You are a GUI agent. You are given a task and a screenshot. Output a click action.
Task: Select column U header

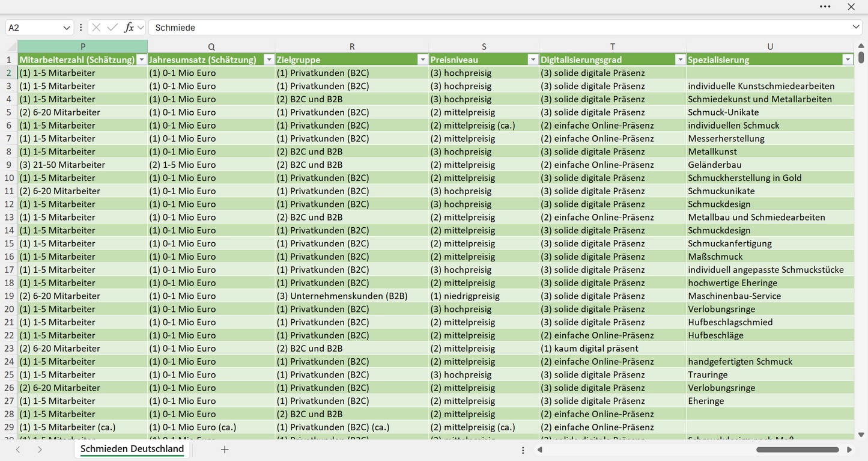click(x=770, y=46)
